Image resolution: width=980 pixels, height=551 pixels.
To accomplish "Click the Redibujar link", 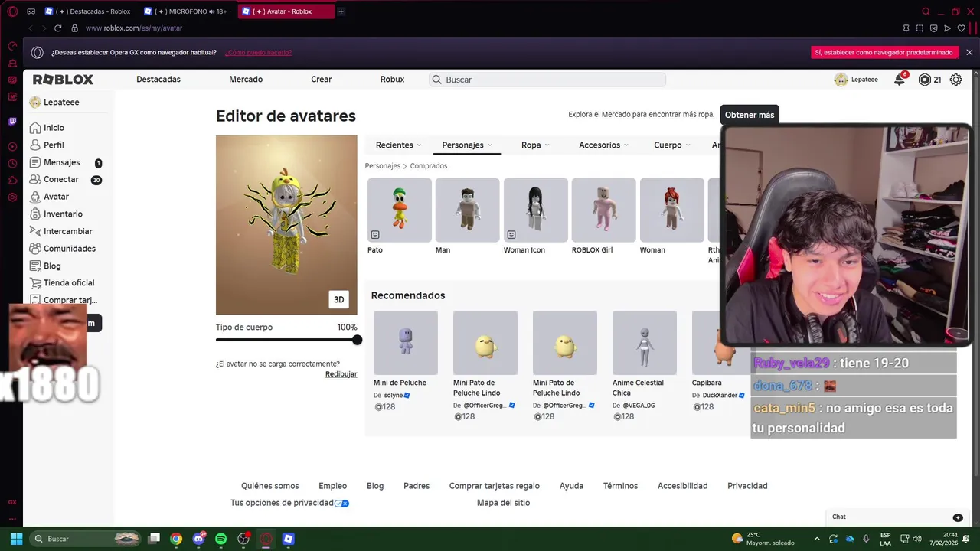I will pyautogui.click(x=341, y=374).
